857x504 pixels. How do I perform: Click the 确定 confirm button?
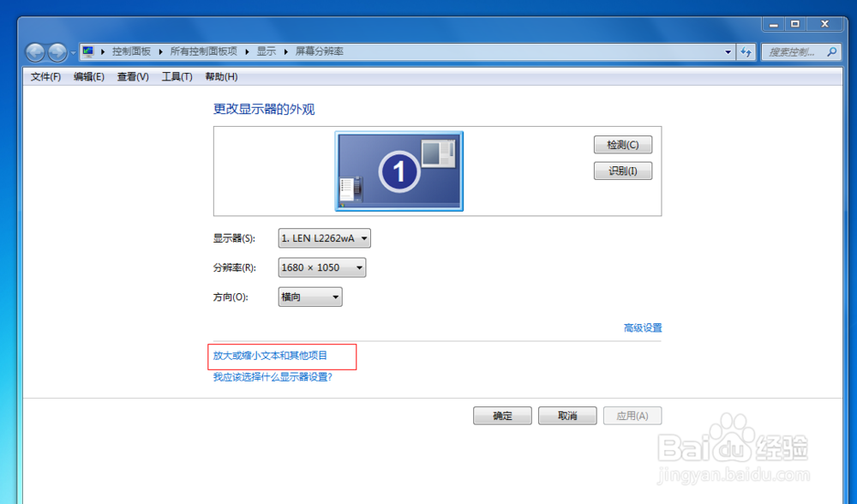pos(502,416)
